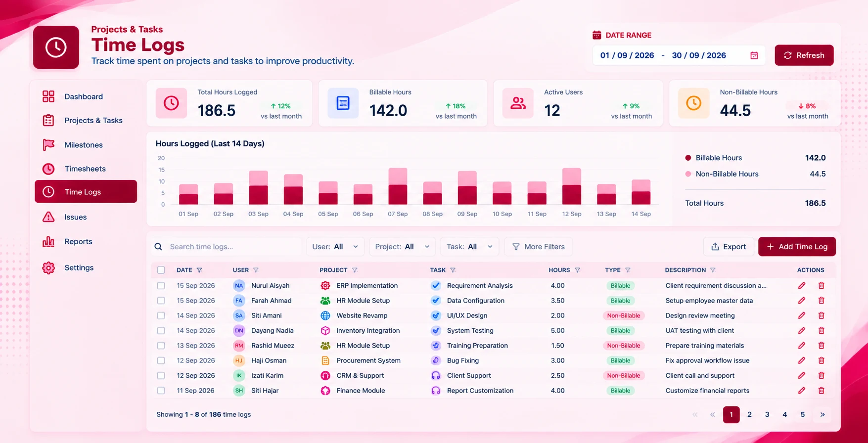Screen dimensions: 868x443
Task: Export the time logs
Action: 729,247
